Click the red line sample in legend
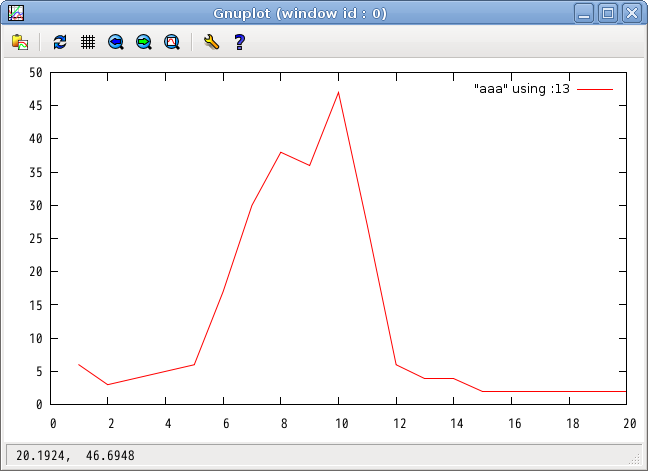The image size is (648, 471). [x=595, y=89]
